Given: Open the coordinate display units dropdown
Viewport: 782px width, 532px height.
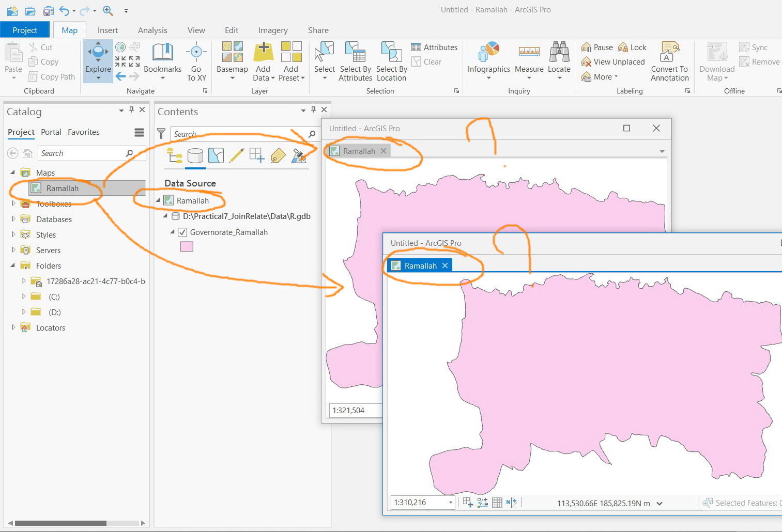Looking at the screenshot, I should point(660,504).
